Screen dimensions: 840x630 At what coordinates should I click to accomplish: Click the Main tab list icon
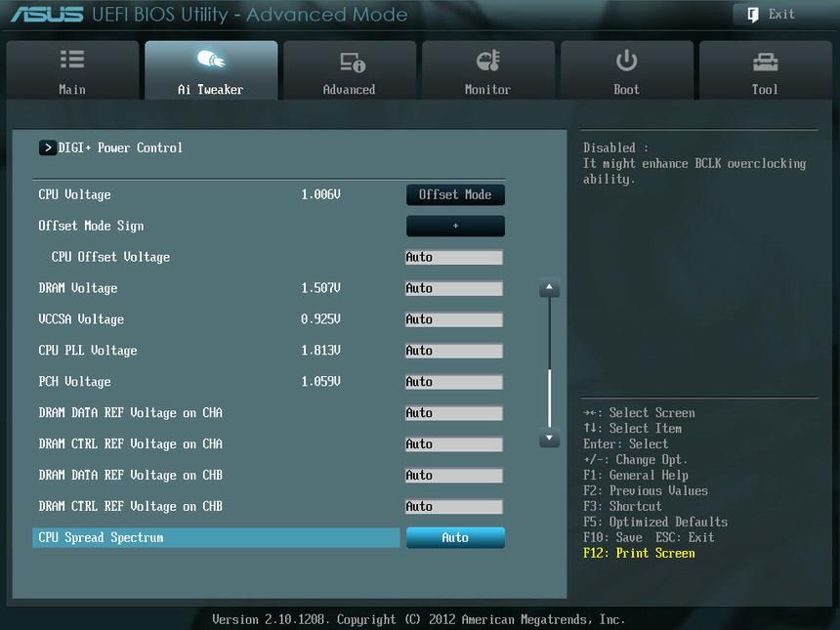tap(72, 59)
